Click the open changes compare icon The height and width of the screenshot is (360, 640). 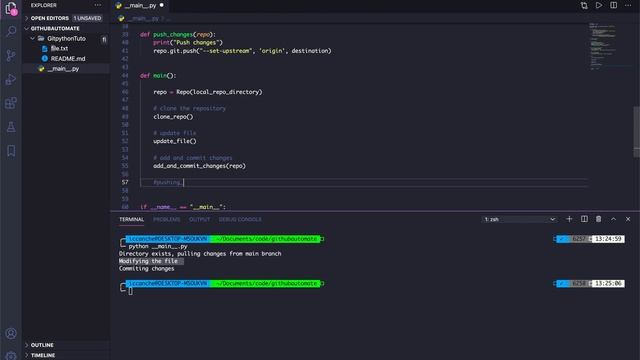[584, 5]
